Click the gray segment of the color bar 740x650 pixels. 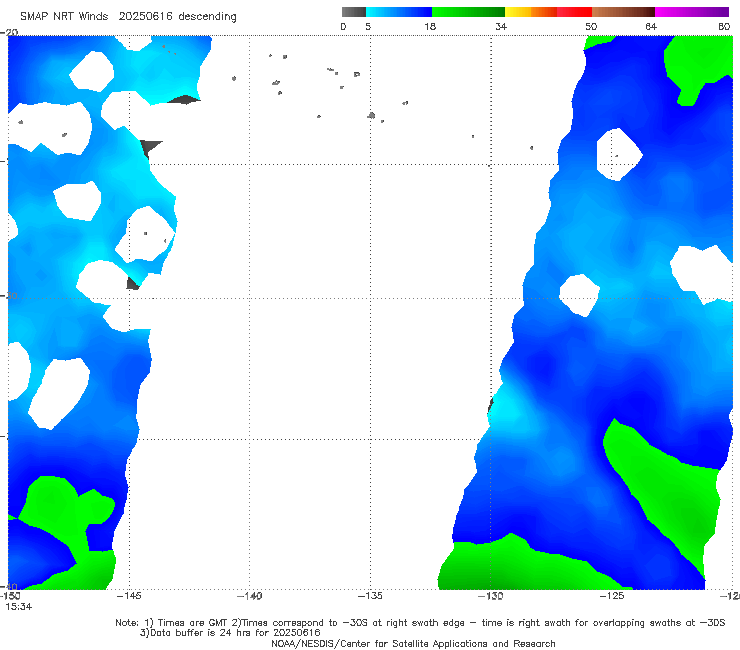pos(353,12)
